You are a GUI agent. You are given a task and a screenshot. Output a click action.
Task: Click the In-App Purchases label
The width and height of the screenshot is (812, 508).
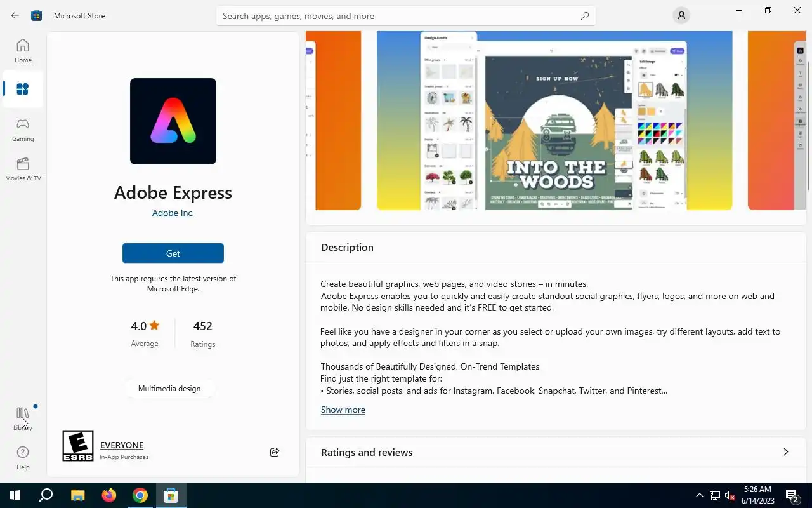tap(124, 457)
